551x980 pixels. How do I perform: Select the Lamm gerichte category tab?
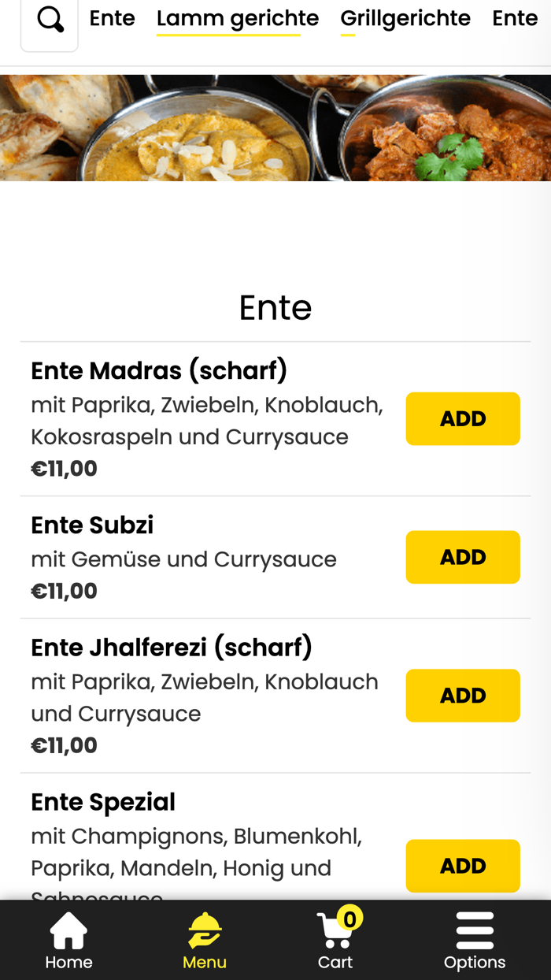point(237,19)
